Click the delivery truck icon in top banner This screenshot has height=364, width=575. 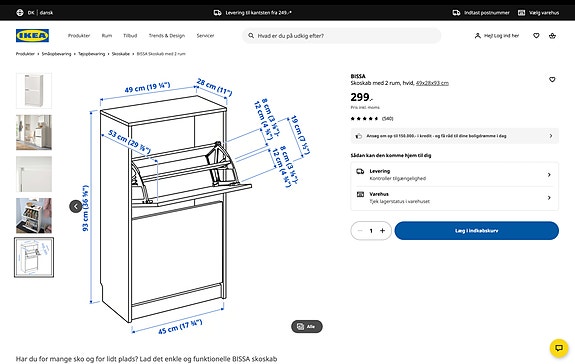pos(217,12)
